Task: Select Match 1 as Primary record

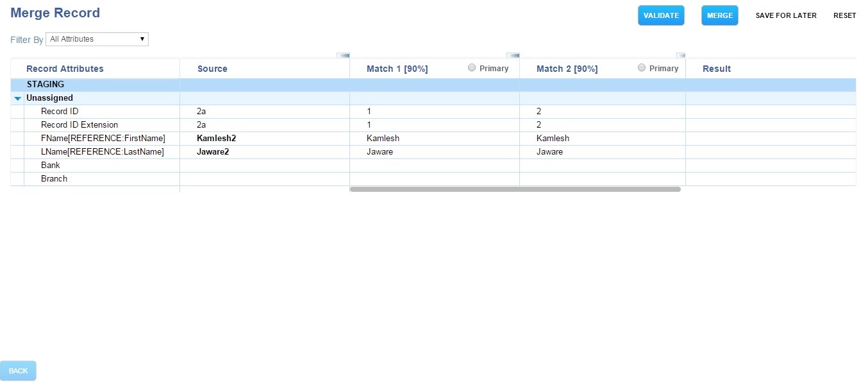Action: [472, 67]
